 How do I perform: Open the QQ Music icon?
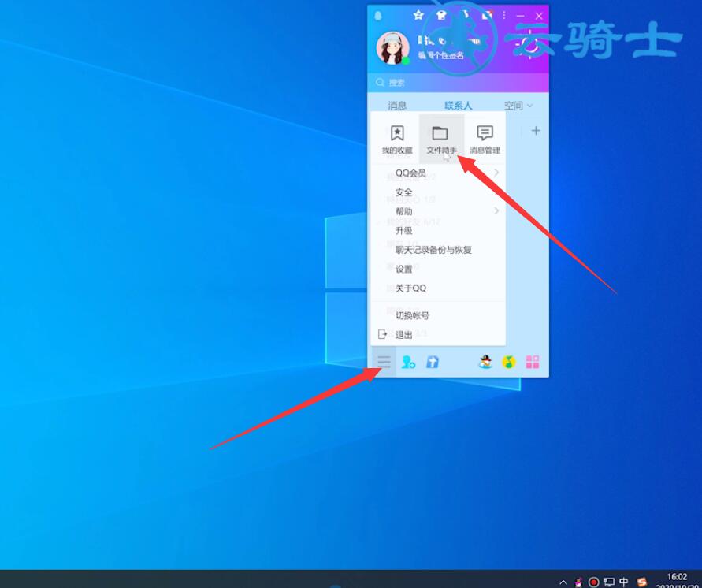pos(509,362)
